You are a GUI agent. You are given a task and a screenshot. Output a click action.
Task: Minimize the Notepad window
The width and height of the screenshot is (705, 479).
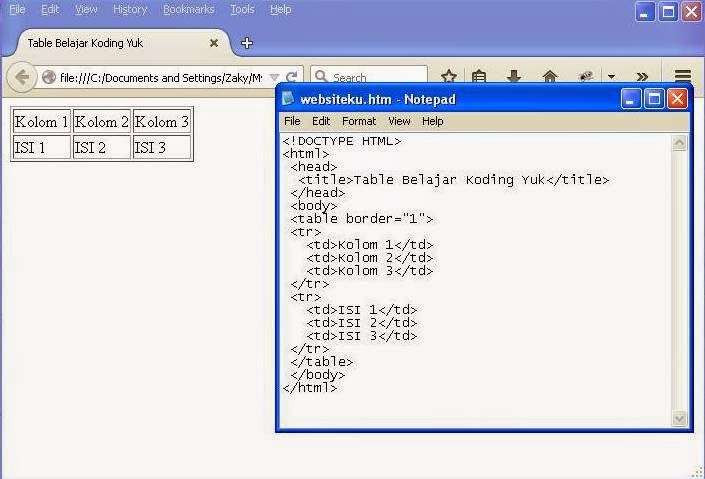(x=631, y=98)
